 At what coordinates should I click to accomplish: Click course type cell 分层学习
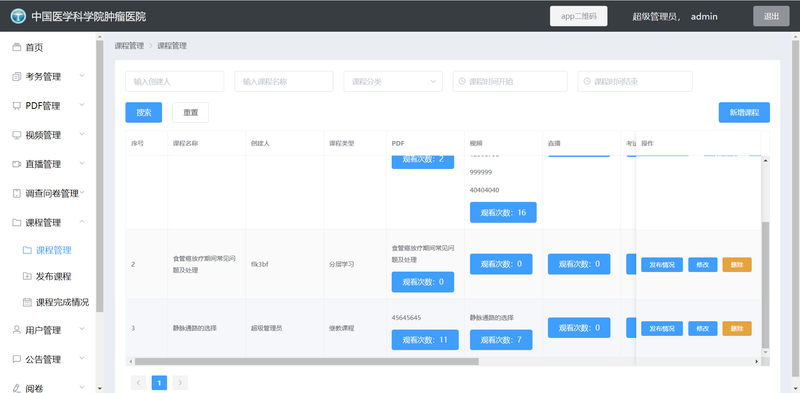pyautogui.click(x=342, y=264)
